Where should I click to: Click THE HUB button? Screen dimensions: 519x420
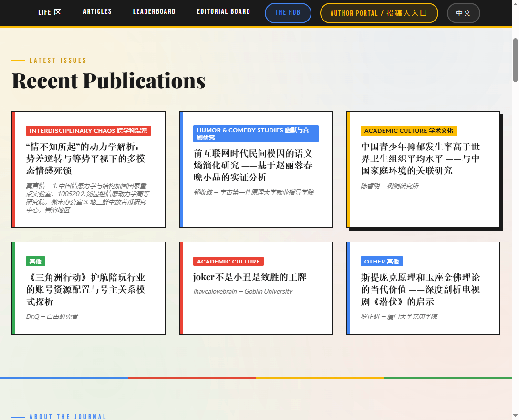click(x=288, y=13)
